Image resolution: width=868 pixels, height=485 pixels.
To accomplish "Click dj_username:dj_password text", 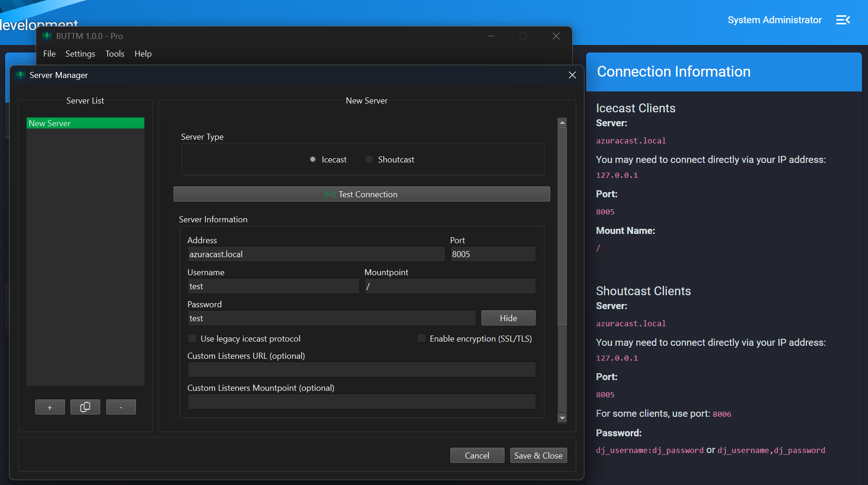I will tap(650, 450).
